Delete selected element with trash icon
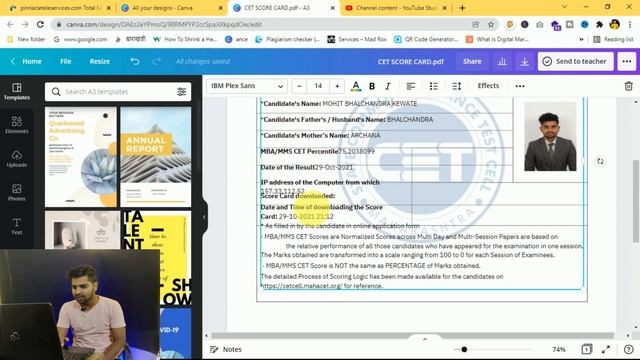The height and width of the screenshot is (360, 640). click(629, 86)
